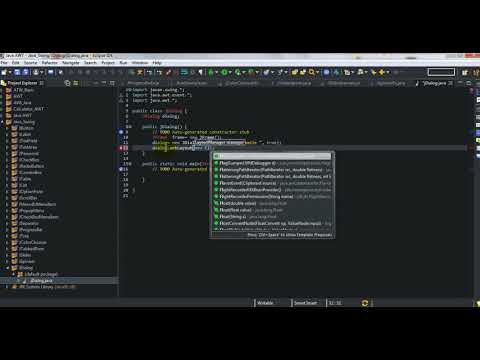
Task: Click the New file toolbar icon
Action: click(4, 72)
